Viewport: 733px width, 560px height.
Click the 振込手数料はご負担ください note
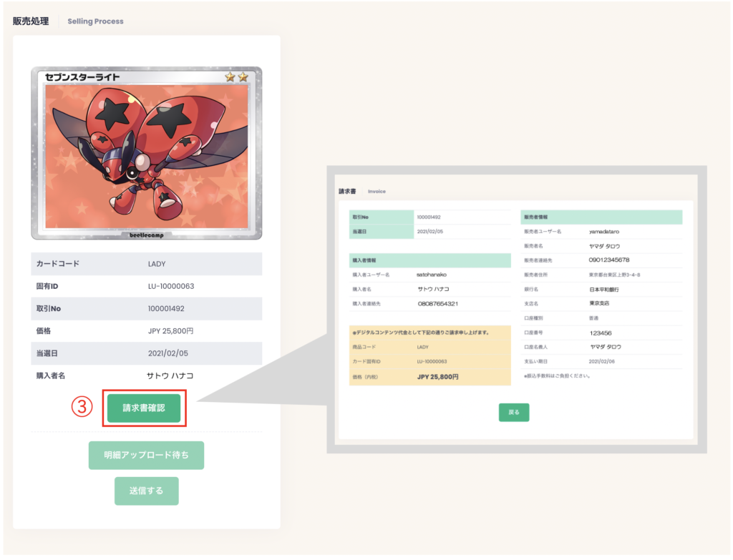pyautogui.click(x=557, y=376)
